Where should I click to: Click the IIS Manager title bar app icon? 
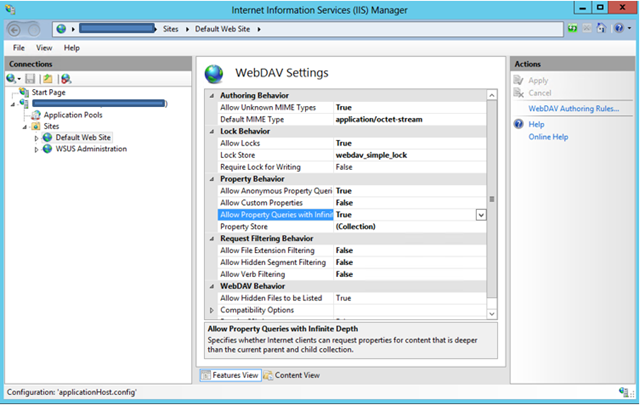tap(11, 9)
